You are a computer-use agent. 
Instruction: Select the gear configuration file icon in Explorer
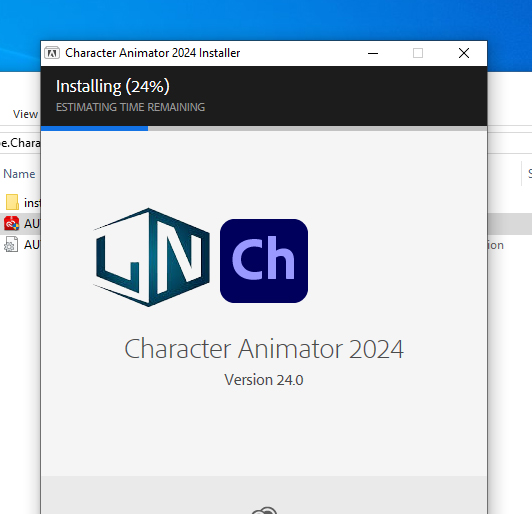[11, 245]
